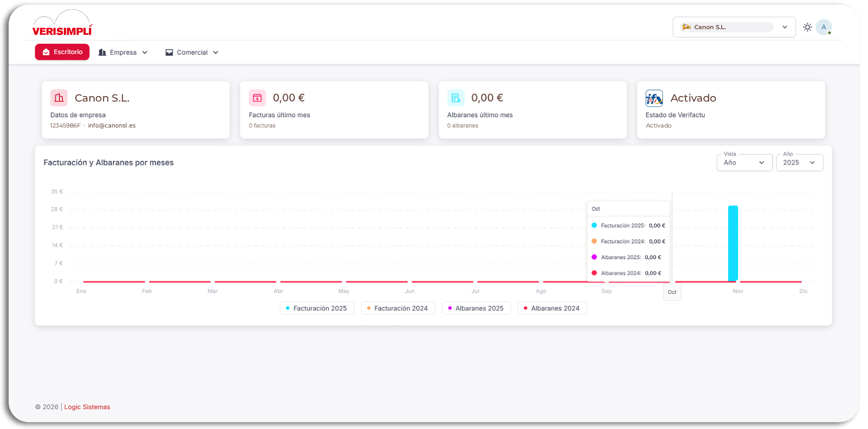Open the Vista dropdown set to Año
The width and height of the screenshot is (868, 429).
[744, 163]
